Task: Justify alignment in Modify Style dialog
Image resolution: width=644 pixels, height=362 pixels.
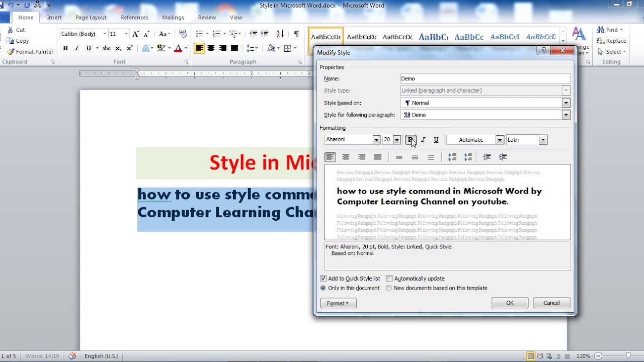Action: pos(378,157)
